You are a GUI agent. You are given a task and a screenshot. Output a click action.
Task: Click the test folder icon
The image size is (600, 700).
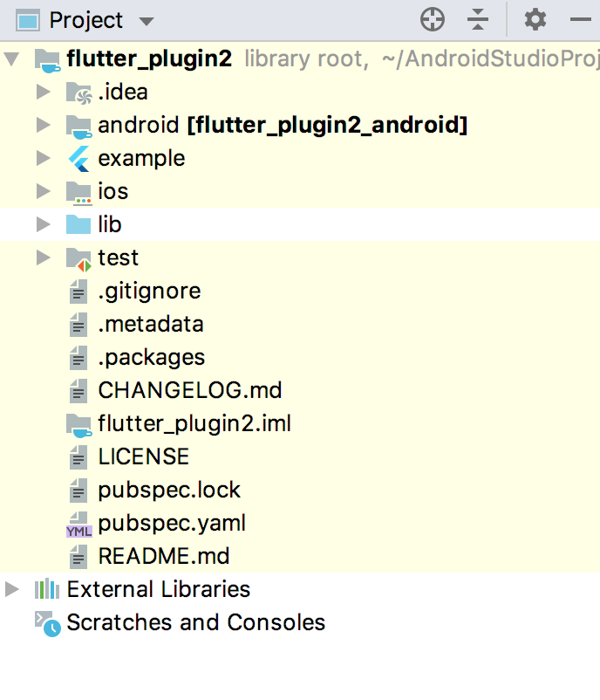[x=78, y=258]
